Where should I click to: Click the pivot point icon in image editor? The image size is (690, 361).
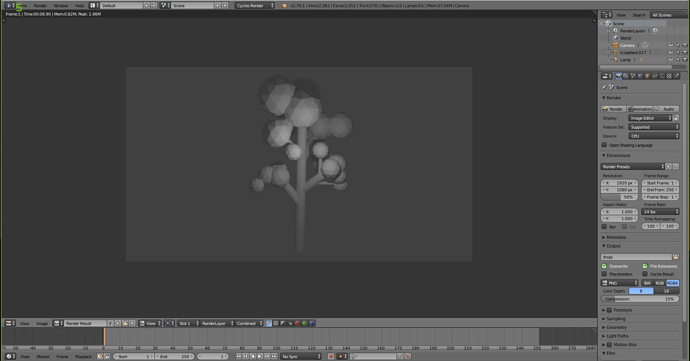pyautogui.click(x=168, y=323)
